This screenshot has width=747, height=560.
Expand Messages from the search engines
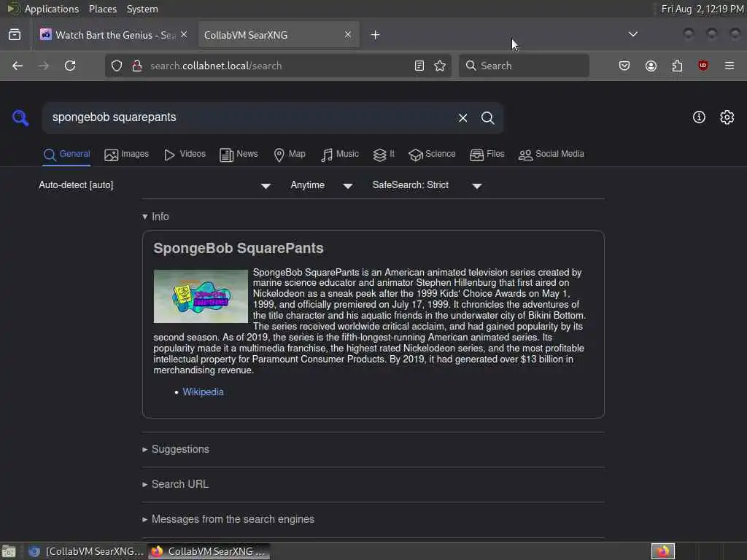click(x=228, y=519)
